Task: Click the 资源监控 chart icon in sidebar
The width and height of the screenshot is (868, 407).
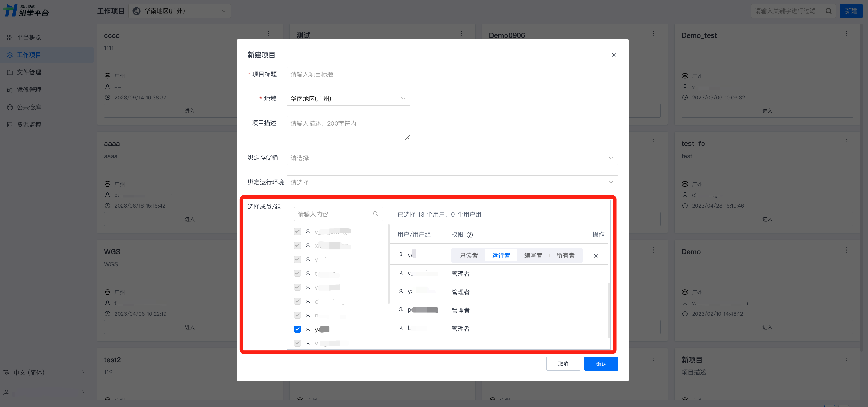Action: [10, 125]
